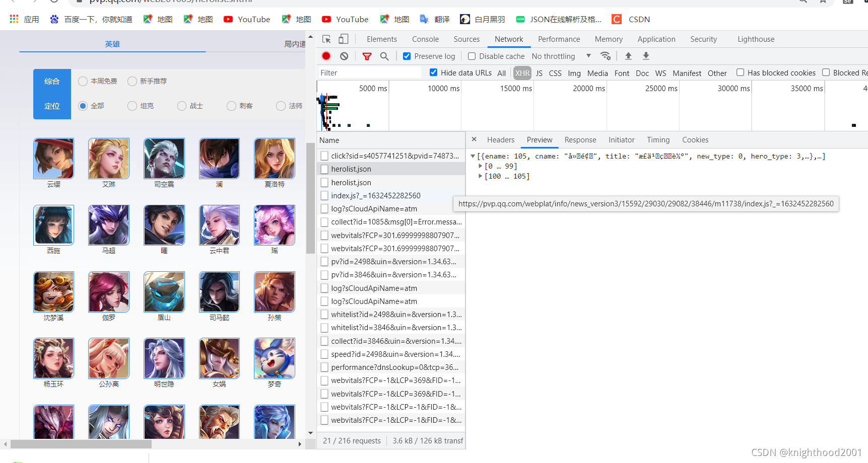This screenshot has width=868, height=463.
Task: Enable Has blocked cookies checkbox
Action: [x=741, y=72]
